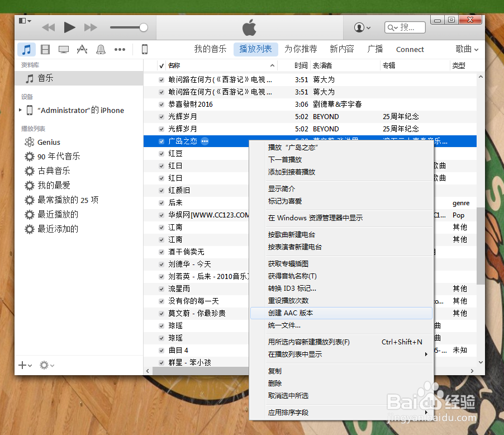Open the account user icon menu
The height and width of the screenshot is (435, 504).
[x=362, y=27]
